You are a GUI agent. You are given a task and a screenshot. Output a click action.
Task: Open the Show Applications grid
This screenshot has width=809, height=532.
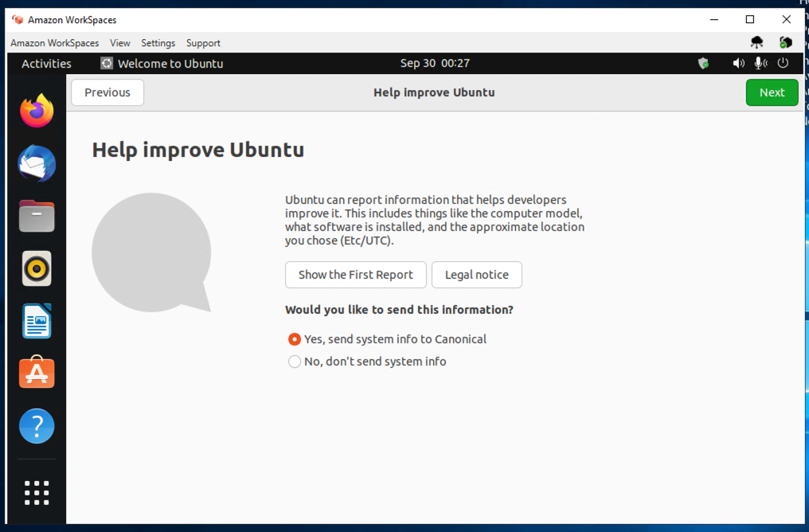click(36, 493)
